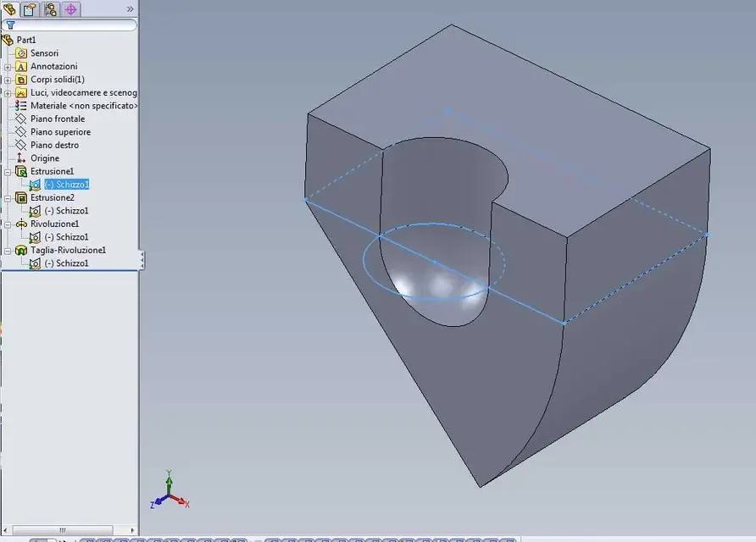Show more manager tabs via double chevron

pyautogui.click(x=131, y=9)
